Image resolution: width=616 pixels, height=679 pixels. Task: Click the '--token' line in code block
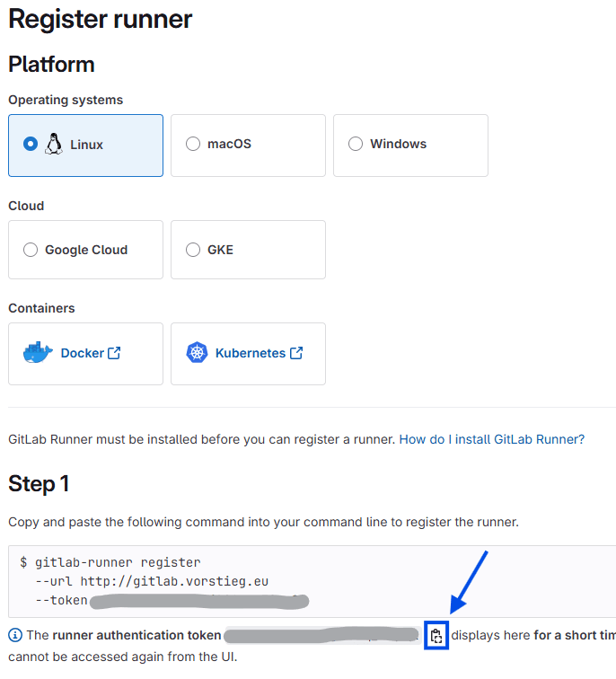tap(172, 601)
